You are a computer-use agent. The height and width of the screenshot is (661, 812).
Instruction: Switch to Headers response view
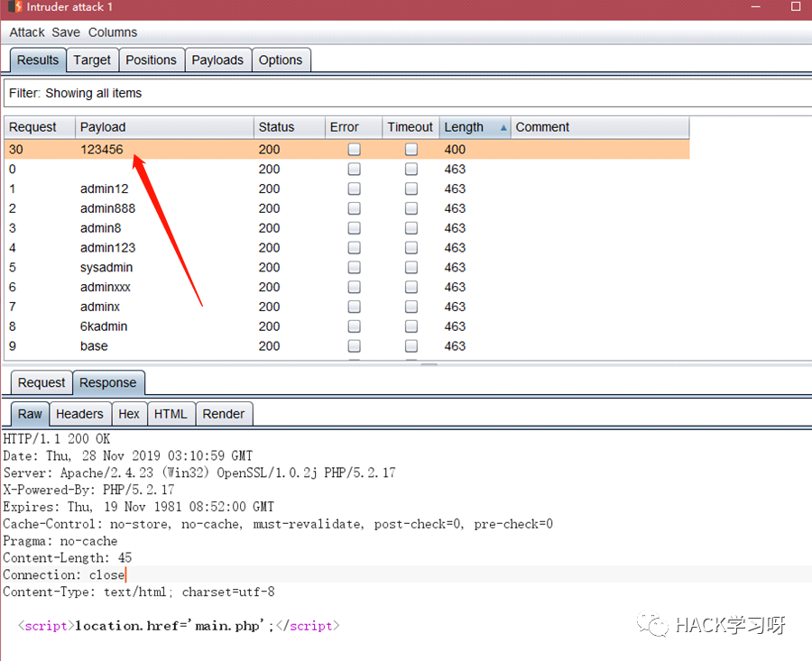click(x=79, y=414)
